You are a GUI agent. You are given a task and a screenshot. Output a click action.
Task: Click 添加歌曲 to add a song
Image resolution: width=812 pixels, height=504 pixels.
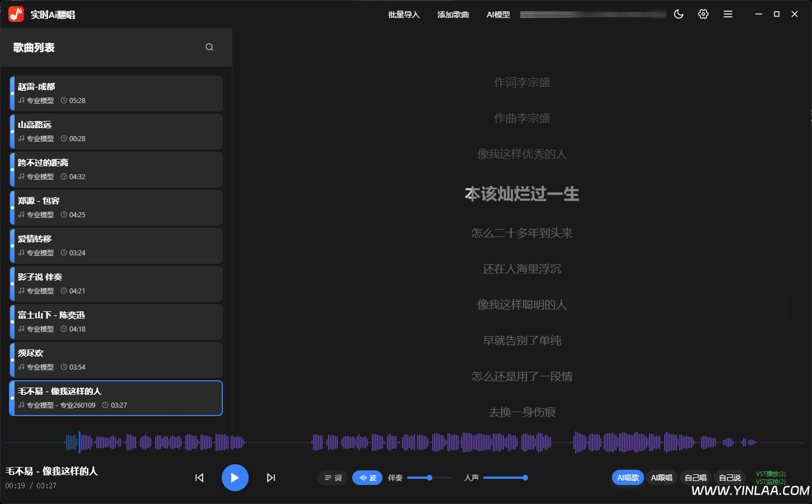pos(453,15)
